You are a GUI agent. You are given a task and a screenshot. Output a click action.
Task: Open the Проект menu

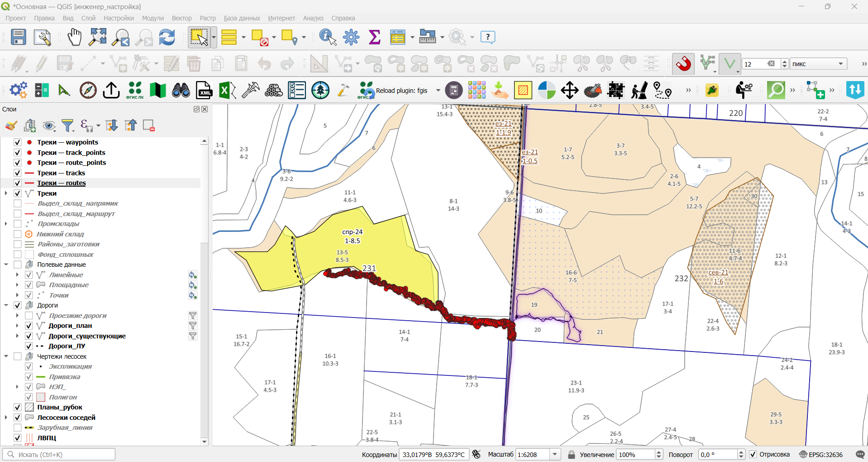point(16,18)
